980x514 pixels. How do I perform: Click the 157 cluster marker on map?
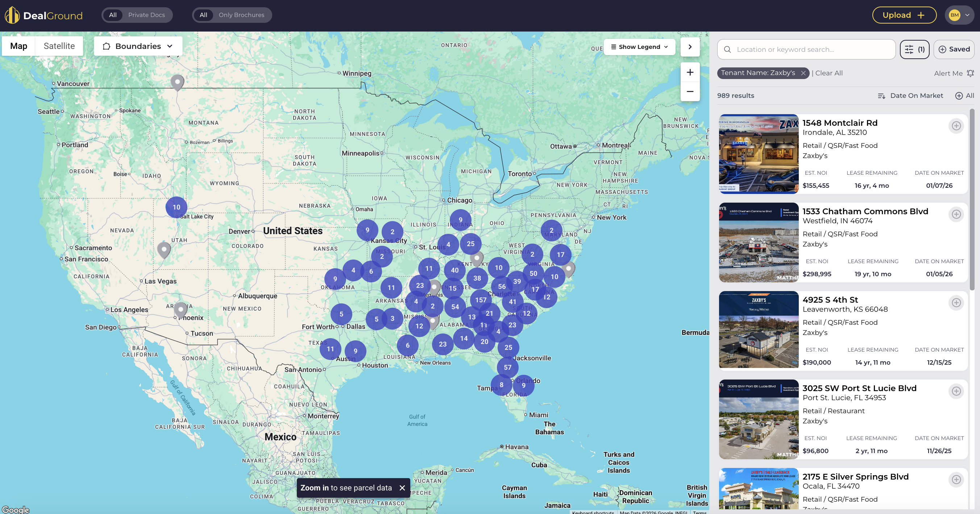tap(481, 300)
